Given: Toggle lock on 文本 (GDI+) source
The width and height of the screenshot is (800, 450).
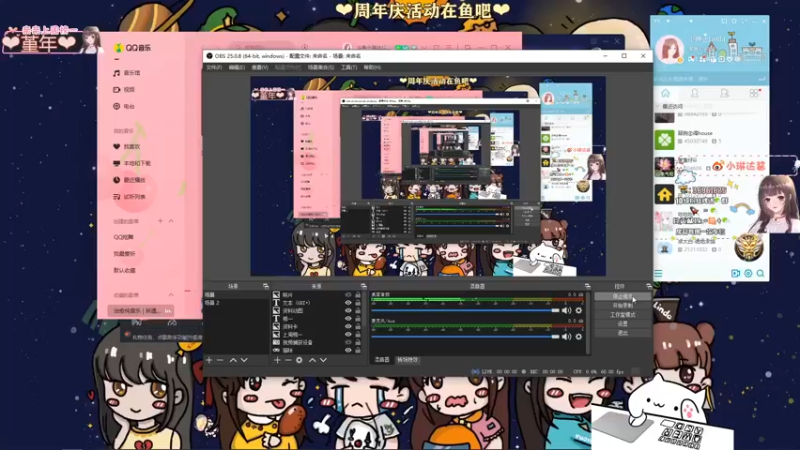Looking at the screenshot, I should click(358, 303).
